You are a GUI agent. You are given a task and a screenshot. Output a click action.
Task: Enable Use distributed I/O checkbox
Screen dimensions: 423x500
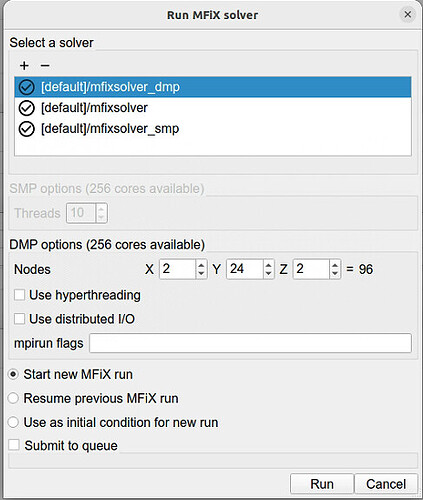click(x=19, y=319)
